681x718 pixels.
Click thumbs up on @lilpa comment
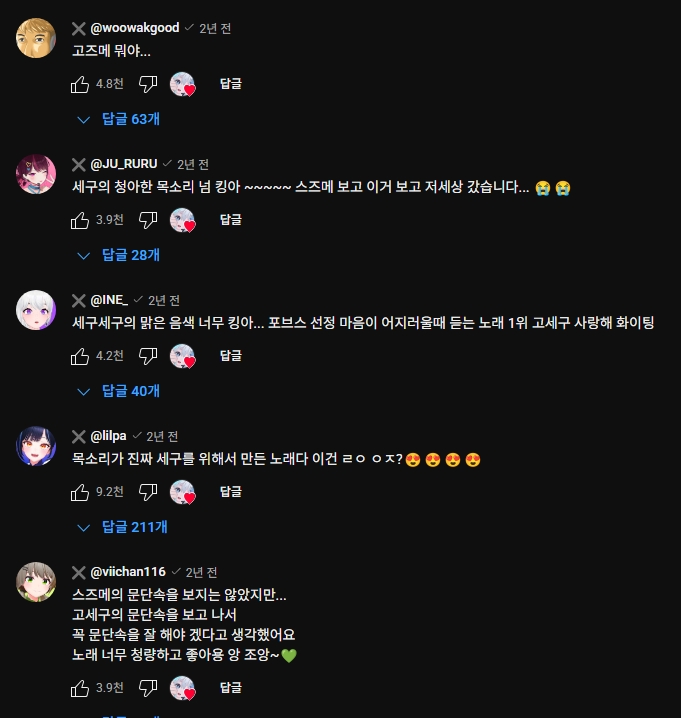pyautogui.click(x=80, y=492)
